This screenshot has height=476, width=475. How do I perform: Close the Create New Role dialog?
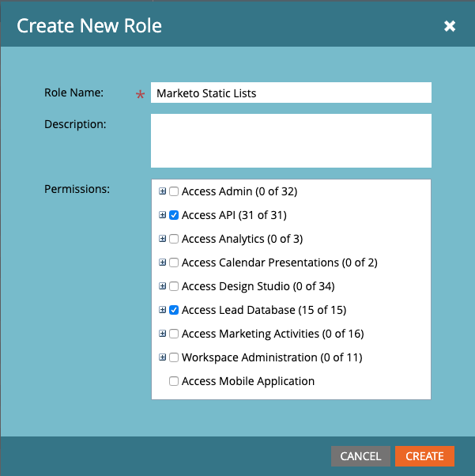(x=450, y=26)
